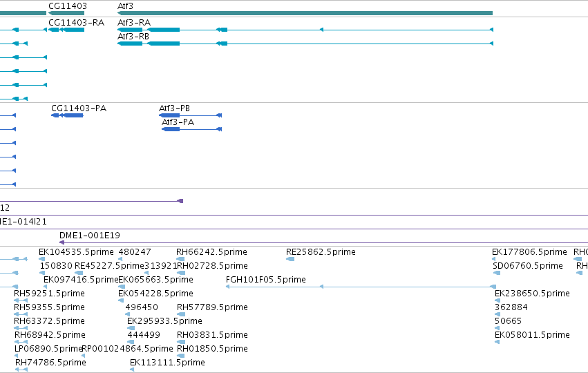Image resolution: width=588 pixels, height=373 pixels.
Task: Click the EK238650.5prime EST label
Action: [x=533, y=294]
